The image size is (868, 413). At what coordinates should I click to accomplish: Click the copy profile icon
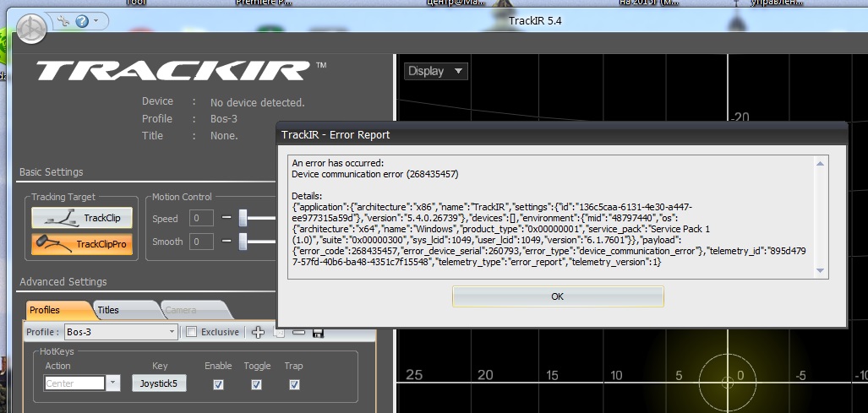pos(280,332)
